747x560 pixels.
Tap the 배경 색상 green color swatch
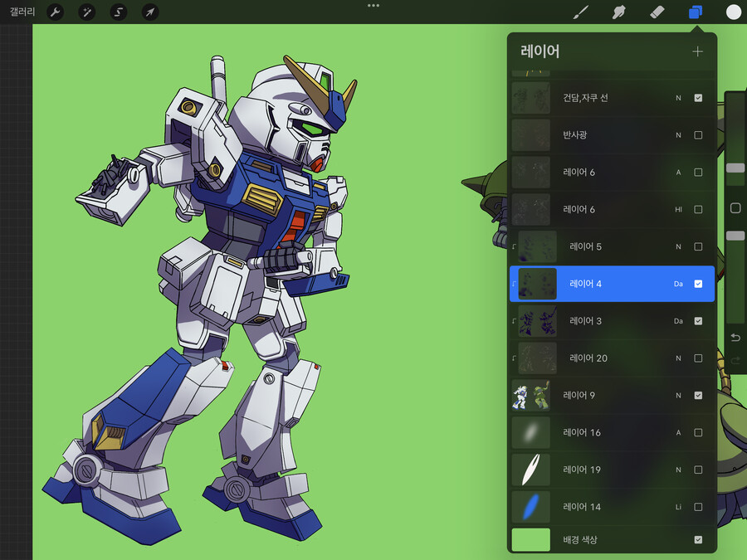click(x=530, y=539)
